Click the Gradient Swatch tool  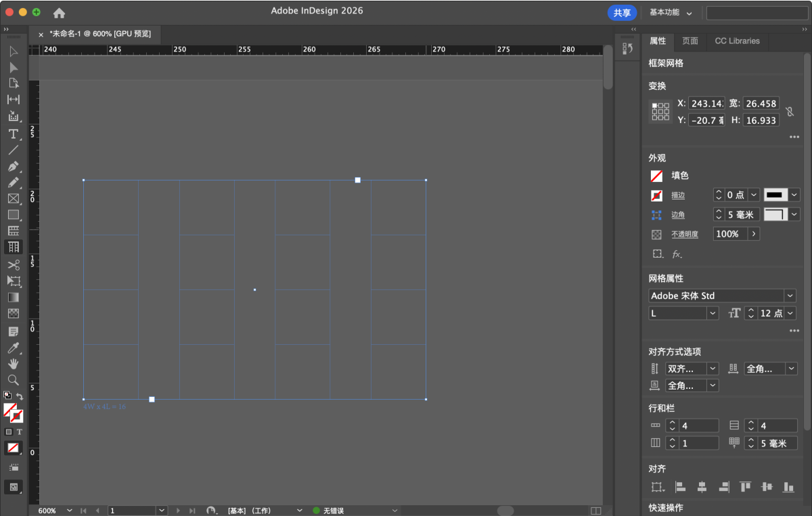click(x=13, y=298)
